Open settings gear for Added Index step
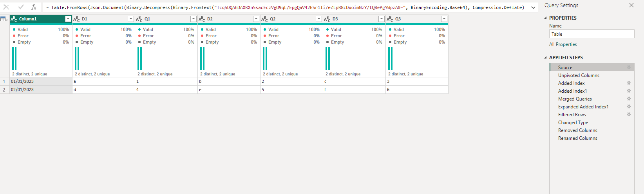The height and width of the screenshot is (194, 644). [629, 83]
